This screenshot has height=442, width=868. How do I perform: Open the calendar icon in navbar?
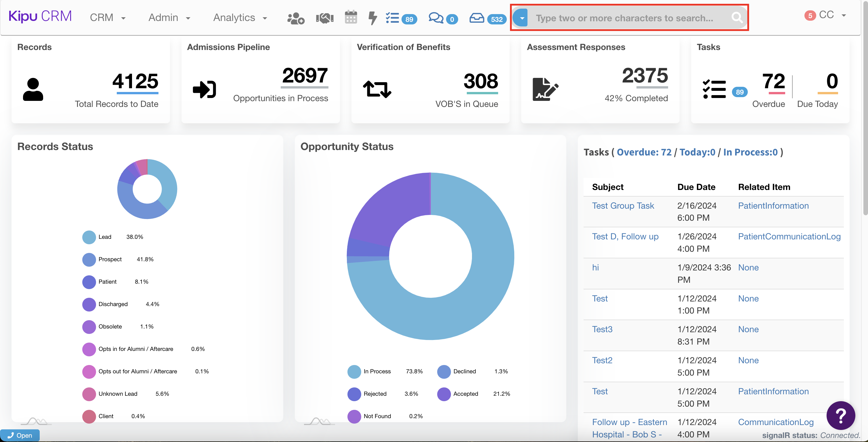pos(350,18)
